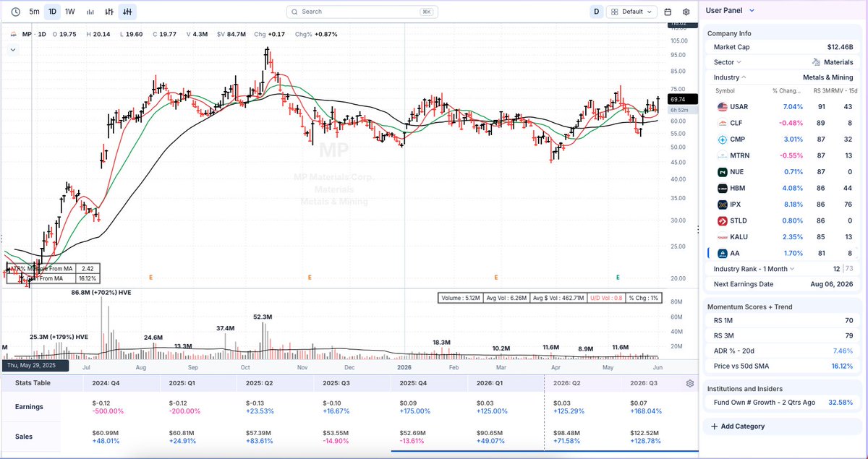Image resolution: width=868 pixels, height=459 pixels.
Task: Select the CLF logo icon
Action: point(723,123)
